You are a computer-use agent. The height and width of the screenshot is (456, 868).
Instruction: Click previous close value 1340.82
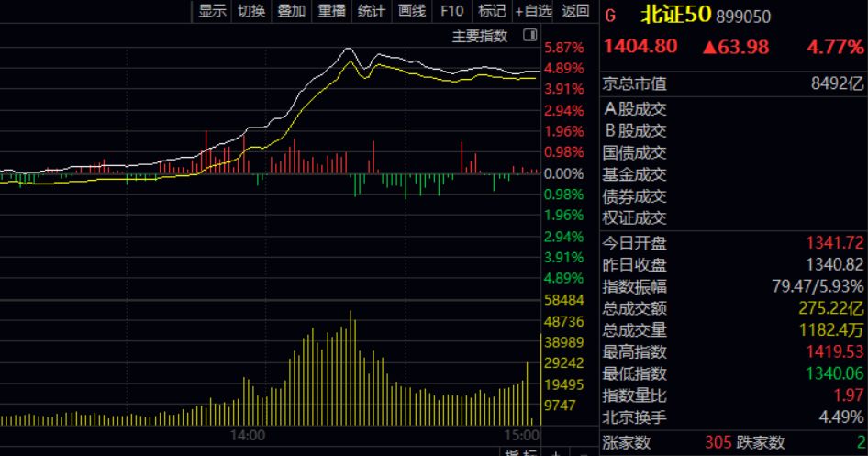click(834, 264)
